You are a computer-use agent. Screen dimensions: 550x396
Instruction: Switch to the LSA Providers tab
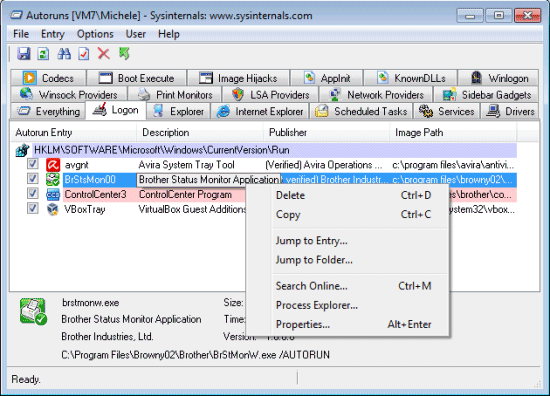pyautogui.click(x=271, y=95)
